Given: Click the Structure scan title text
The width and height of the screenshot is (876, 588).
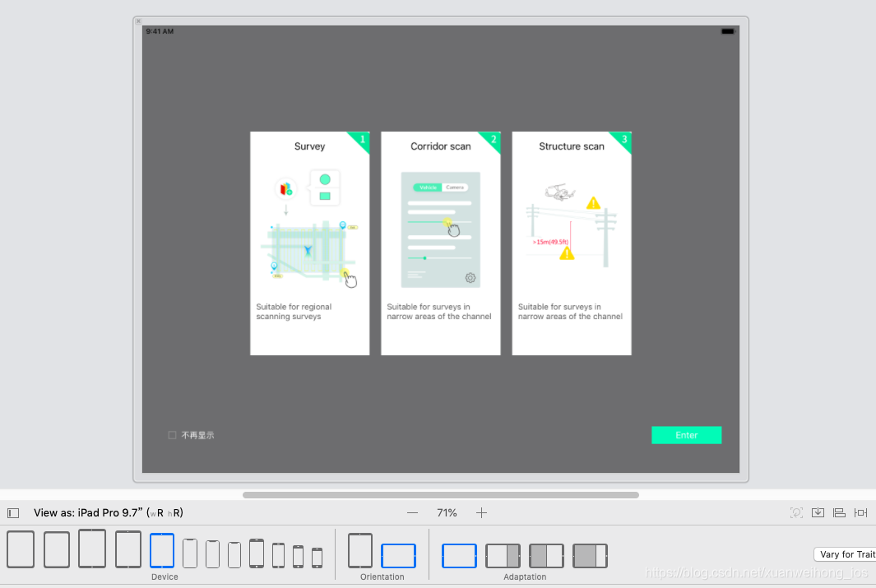Looking at the screenshot, I should (x=572, y=146).
